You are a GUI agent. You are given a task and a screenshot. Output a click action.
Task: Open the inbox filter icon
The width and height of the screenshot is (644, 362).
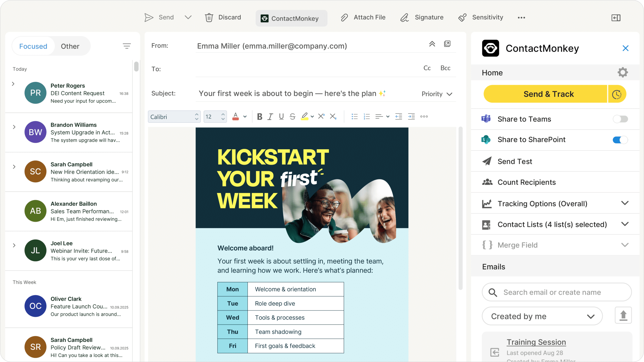tap(127, 46)
